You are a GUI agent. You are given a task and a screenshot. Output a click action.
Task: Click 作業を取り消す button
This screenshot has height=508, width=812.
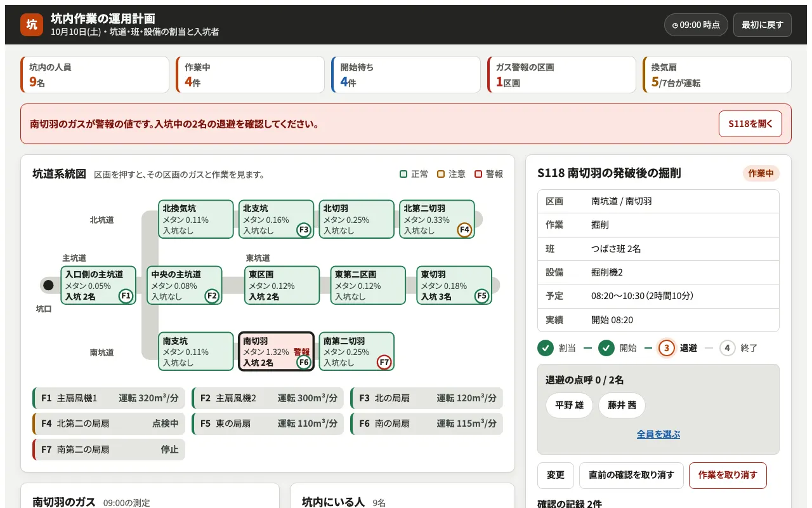pyautogui.click(x=728, y=475)
